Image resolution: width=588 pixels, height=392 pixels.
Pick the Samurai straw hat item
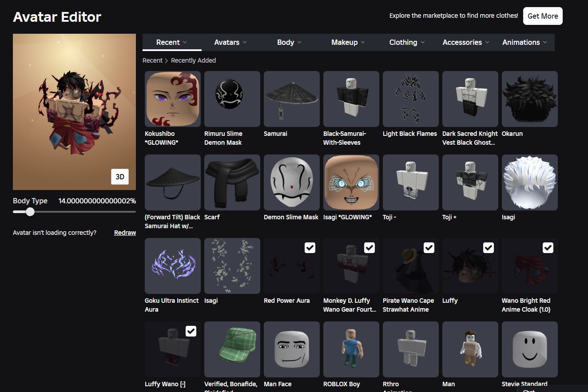point(292,99)
